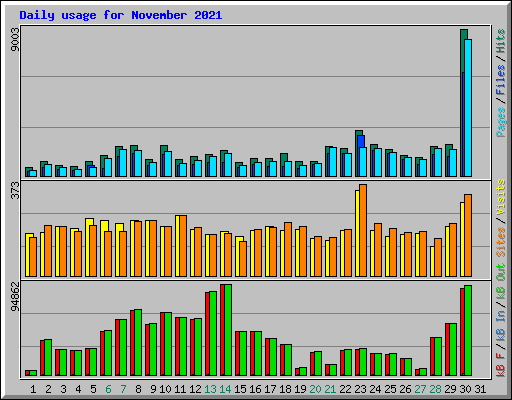This screenshot has height=400, width=512.
Task: Select day 2 on the x-axis
Action: [x=48, y=389]
